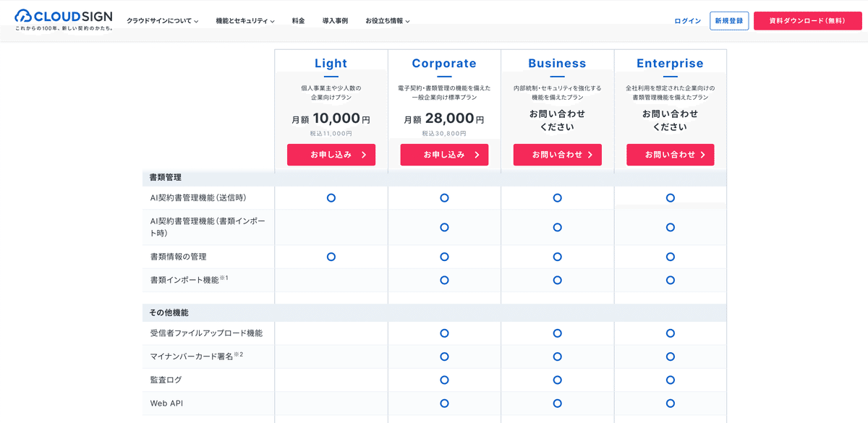Expand the クラウドサインについて dropdown menu
The width and height of the screenshot is (868, 423).
[162, 21]
